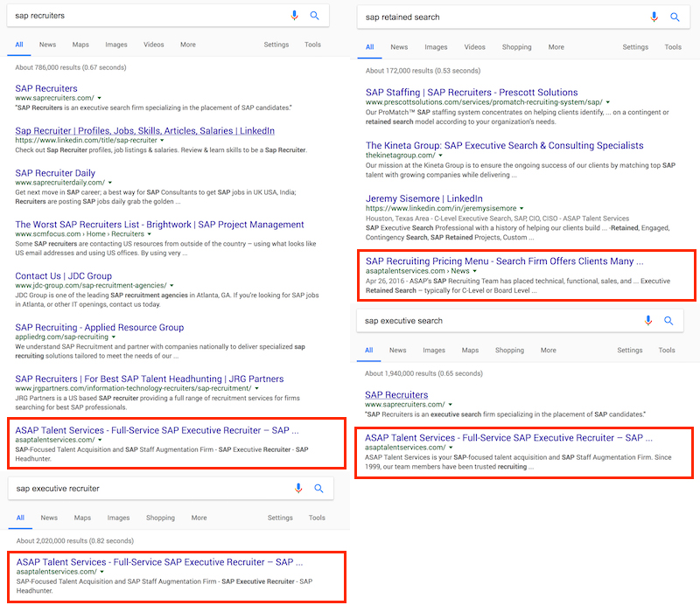700x612 pixels.
Task: Open dropdown arrow beside asaptalentservices.com under sap executive search
Action: pos(451,448)
